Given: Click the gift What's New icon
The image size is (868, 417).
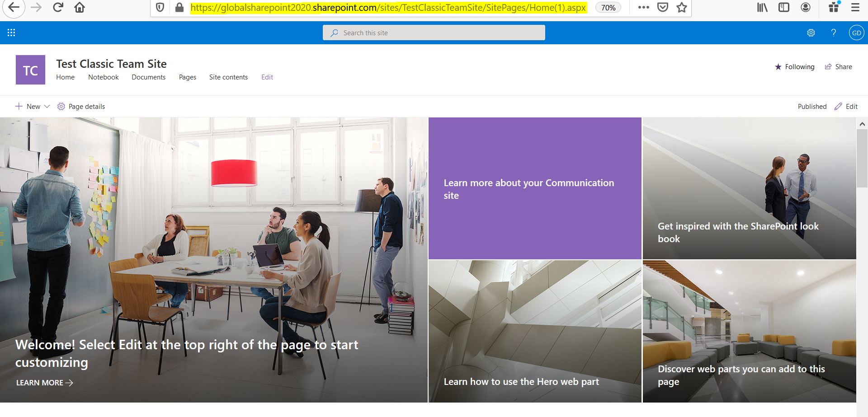Looking at the screenshot, I should tap(834, 7).
